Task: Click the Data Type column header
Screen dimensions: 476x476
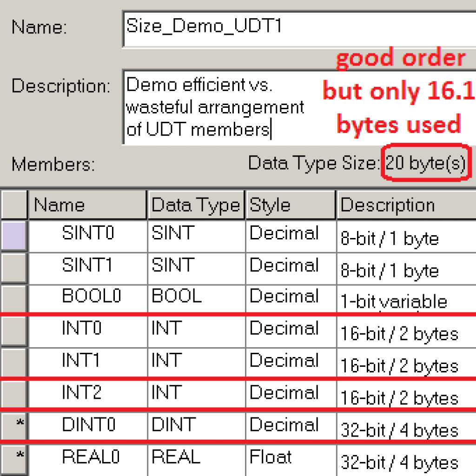Action: click(x=196, y=205)
